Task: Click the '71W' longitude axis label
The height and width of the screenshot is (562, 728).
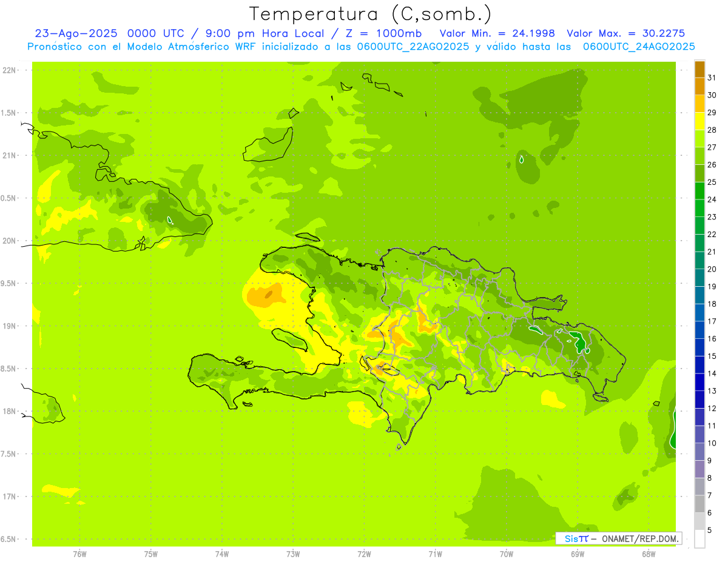Action: (x=435, y=554)
